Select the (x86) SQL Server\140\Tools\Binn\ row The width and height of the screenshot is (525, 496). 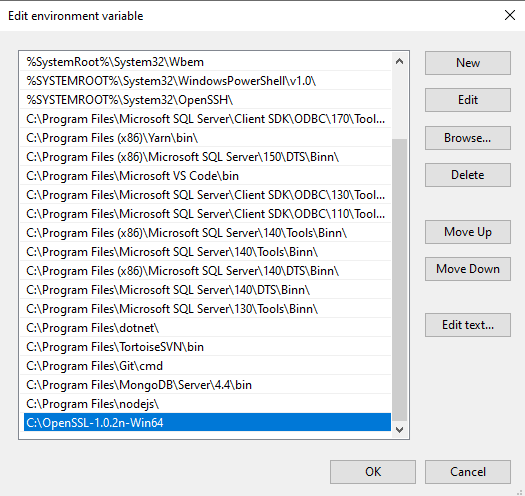pos(206,233)
